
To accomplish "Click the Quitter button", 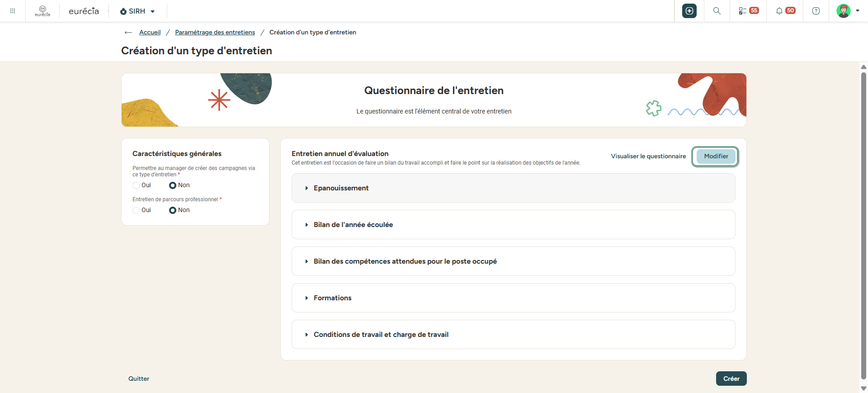I will 139,379.
